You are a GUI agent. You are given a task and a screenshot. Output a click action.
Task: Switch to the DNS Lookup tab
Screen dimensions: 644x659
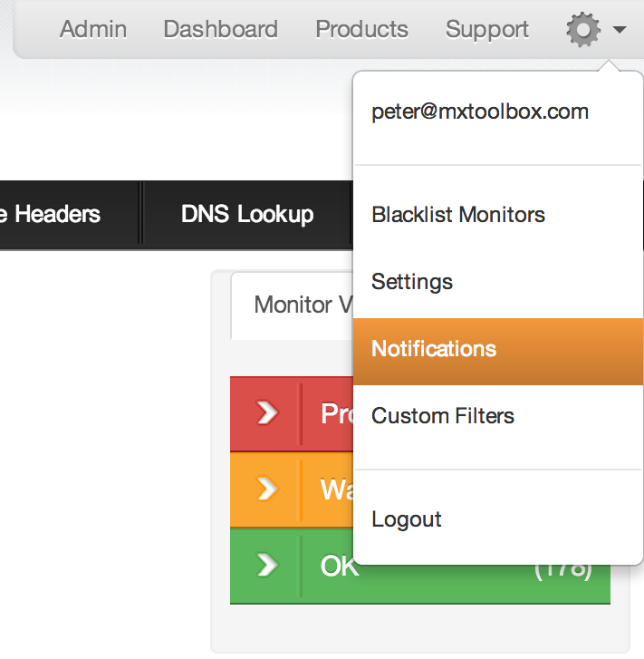[x=247, y=214]
